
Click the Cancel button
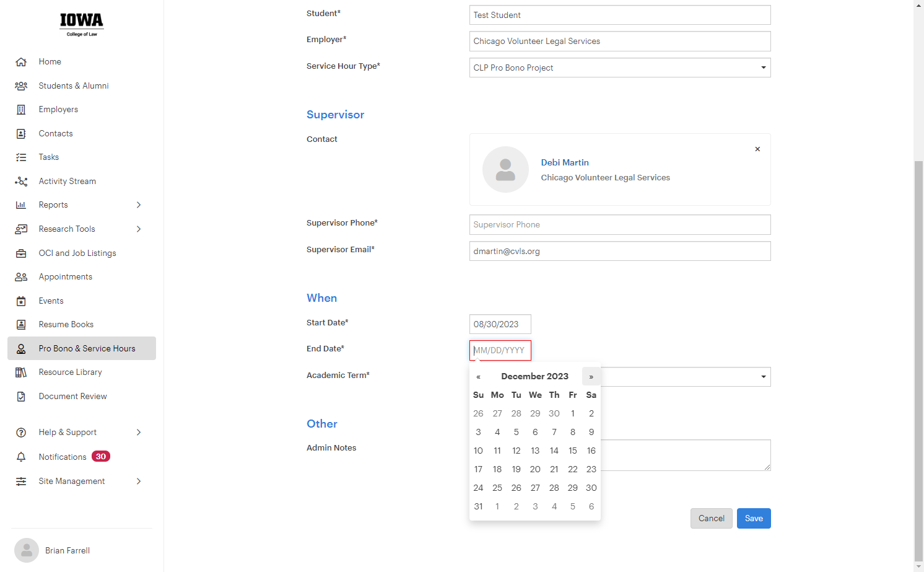coord(712,519)
